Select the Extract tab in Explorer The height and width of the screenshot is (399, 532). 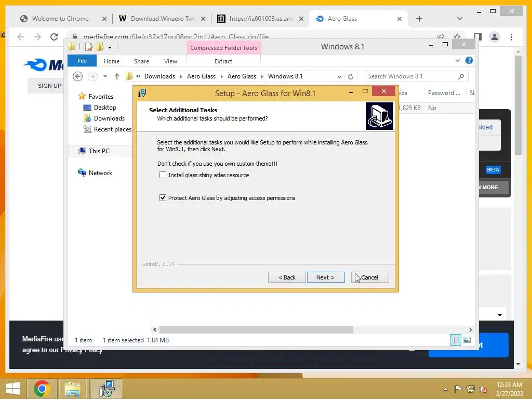pyautogui.click(x=223, y=61)
